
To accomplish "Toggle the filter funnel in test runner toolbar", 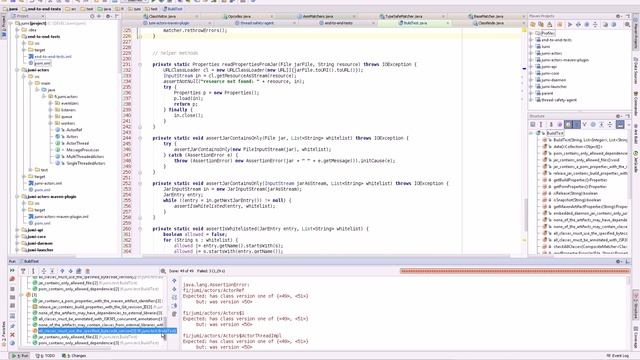I will 23,271.
